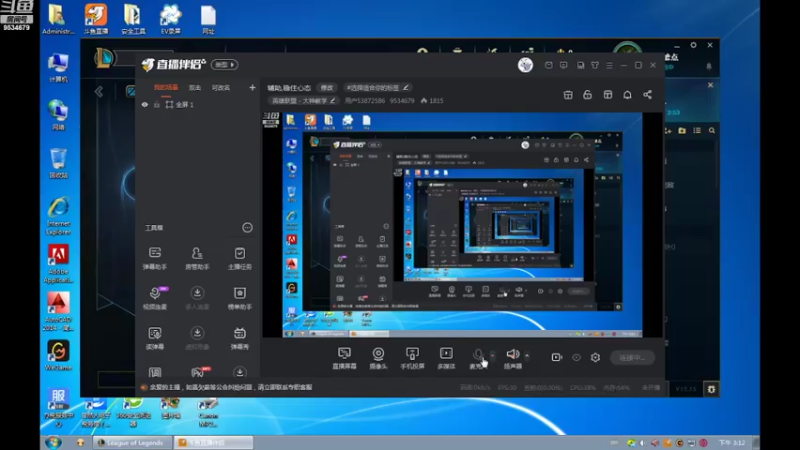The width and height of the screenshot is (800, 450).
Task: Add a 多媒体 media source
Action: 446,358
